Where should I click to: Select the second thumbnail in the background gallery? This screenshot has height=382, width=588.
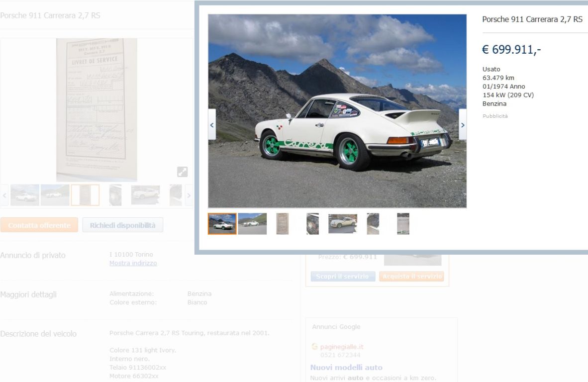click(x=55, y=195)
